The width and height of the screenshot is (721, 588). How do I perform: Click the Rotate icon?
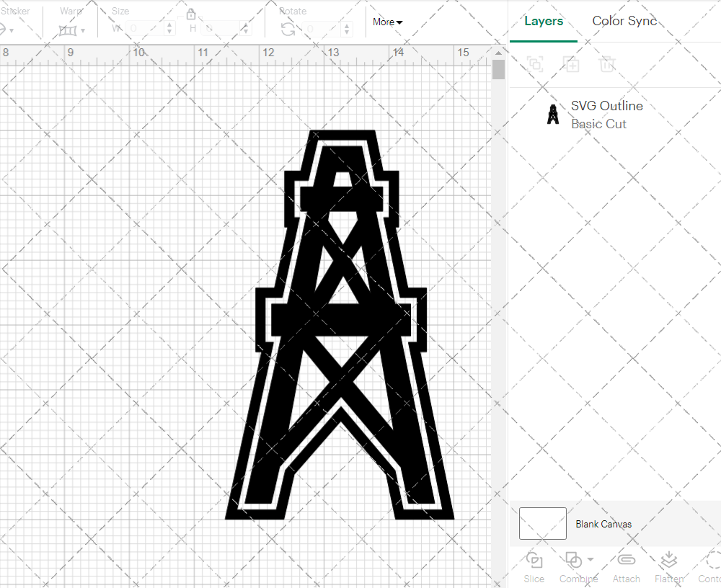pos(288,30)
